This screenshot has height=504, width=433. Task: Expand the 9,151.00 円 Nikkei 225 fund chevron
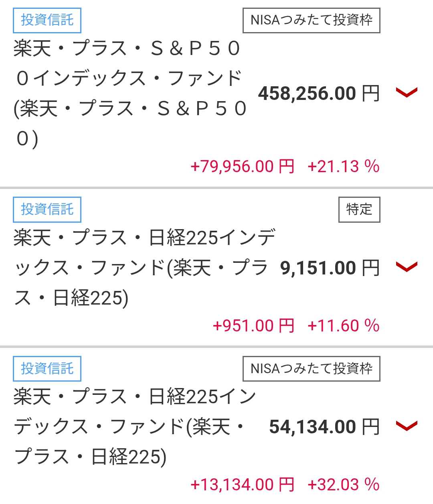click(407, 267)
